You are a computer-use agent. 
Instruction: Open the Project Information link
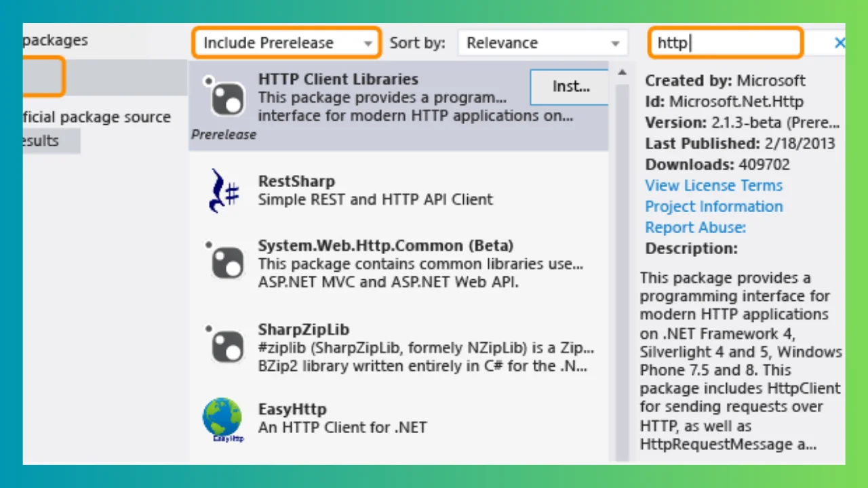click(x=713, y=206)
